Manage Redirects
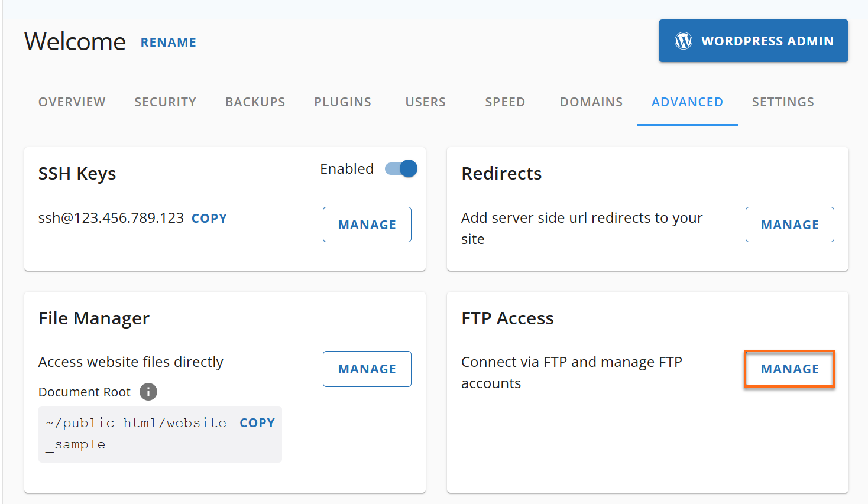The width and height of the screenshot is (868, 504). click(x=790, y=225)
